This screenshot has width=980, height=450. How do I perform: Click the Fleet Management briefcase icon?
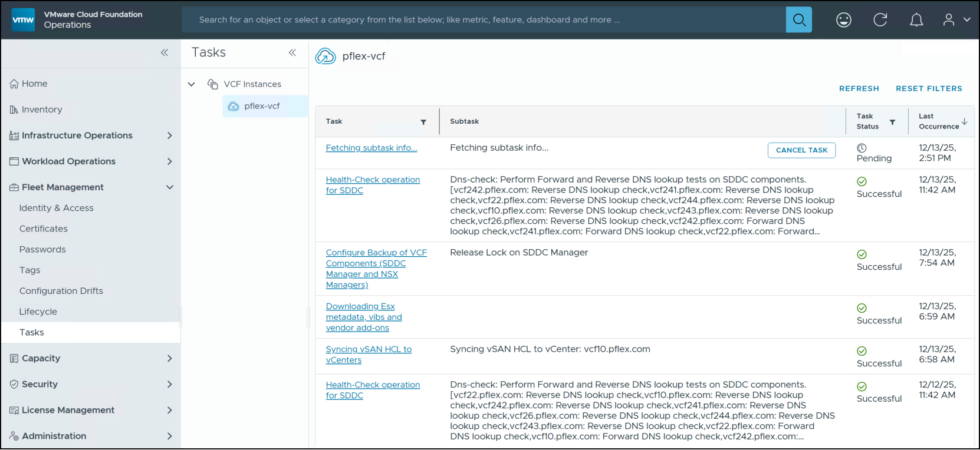pos(14,187)
